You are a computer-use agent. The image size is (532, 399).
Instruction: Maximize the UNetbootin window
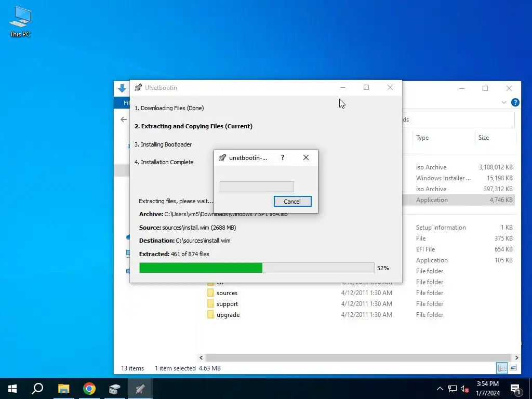click(366, 87)
